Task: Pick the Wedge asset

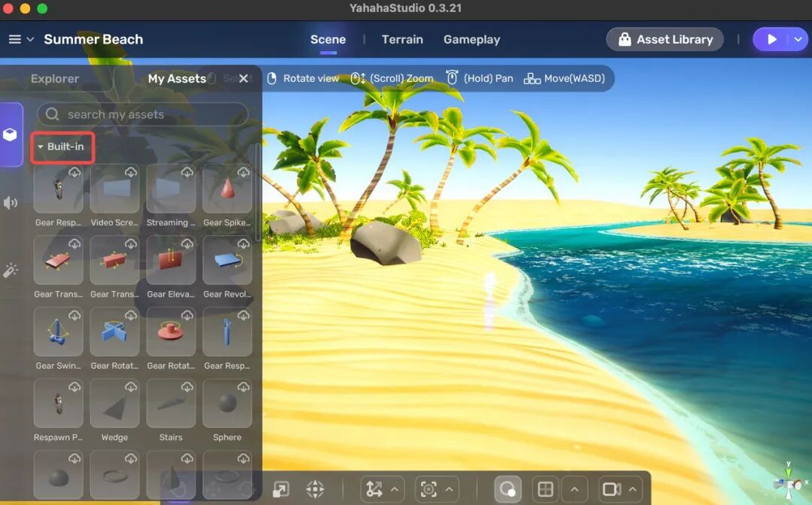Action: click(x=114, y=403)
